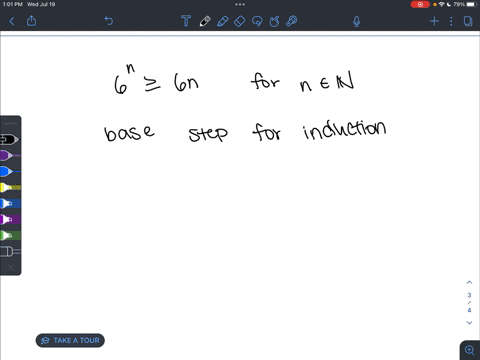The height and width of the screenshot is (360, 480).
Task: Tap the TAKE A TOUR button
Action: point(70,340)
